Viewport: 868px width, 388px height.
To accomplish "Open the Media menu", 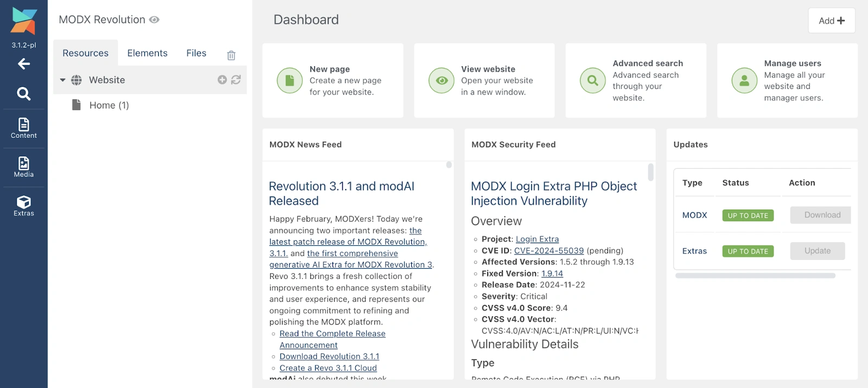I will tap(24, 167).
